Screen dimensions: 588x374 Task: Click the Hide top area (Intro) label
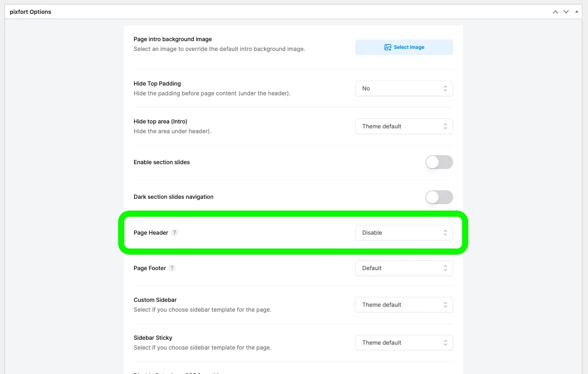click(x=161, y=121)
